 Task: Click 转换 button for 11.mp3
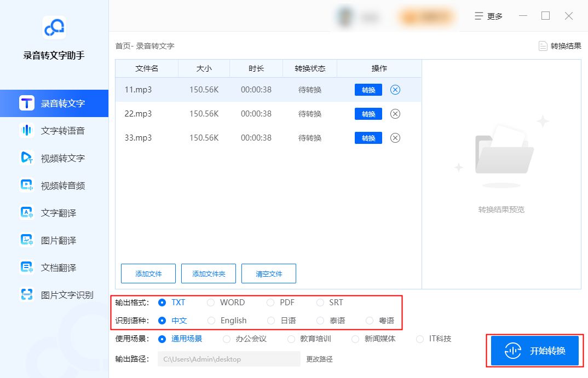pos(368,90)
